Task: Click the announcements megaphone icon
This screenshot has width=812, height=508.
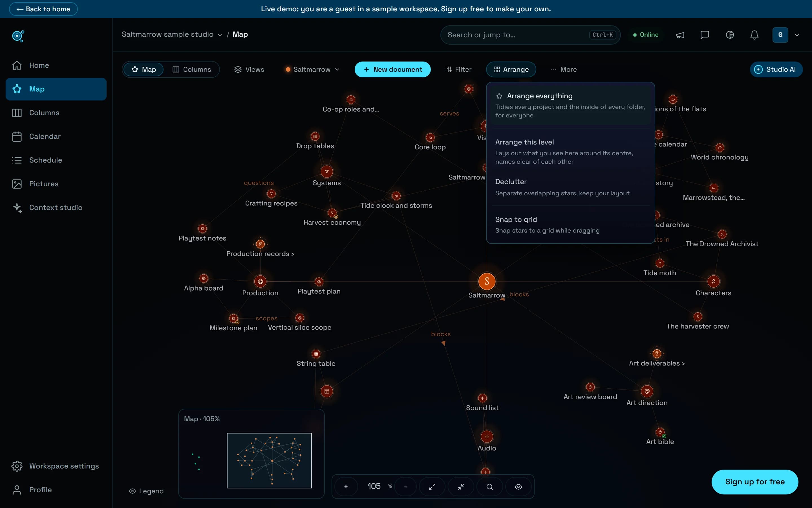Action: click(680, 35)
